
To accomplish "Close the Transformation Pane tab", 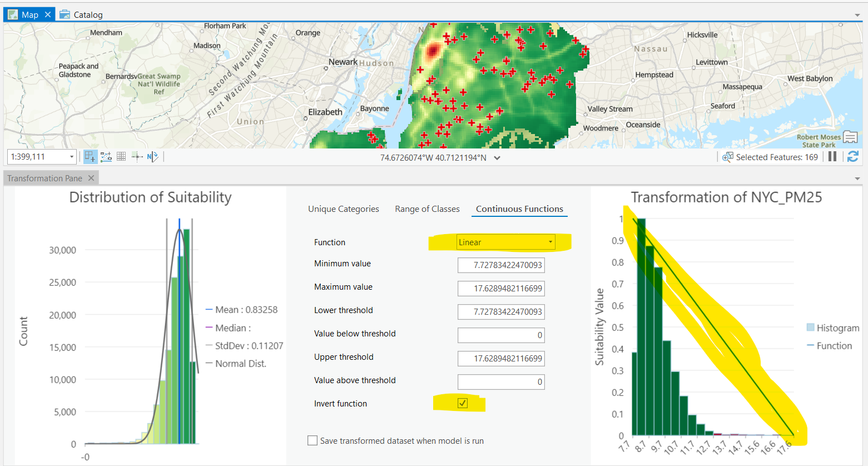I will click(x=91, y=178).
